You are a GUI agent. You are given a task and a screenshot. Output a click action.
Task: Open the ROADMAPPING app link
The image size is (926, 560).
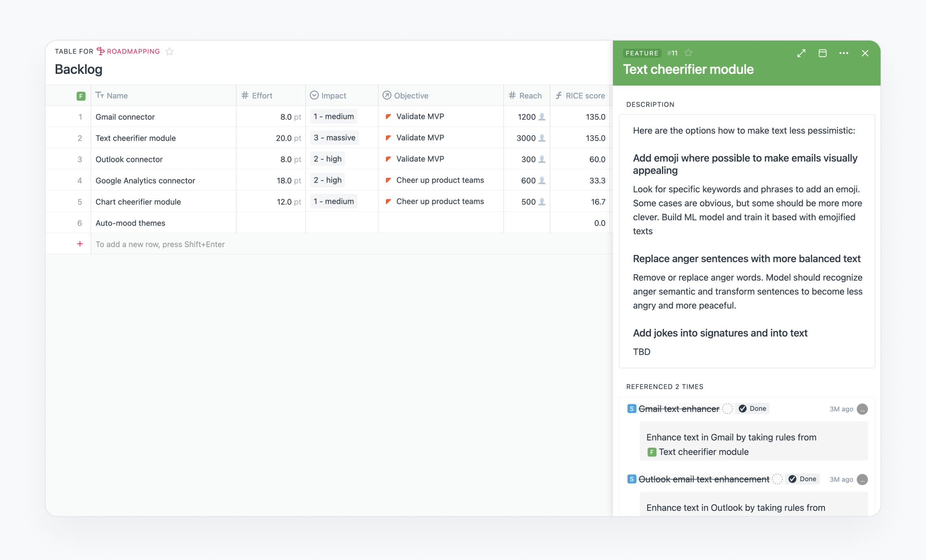[133, 52]
